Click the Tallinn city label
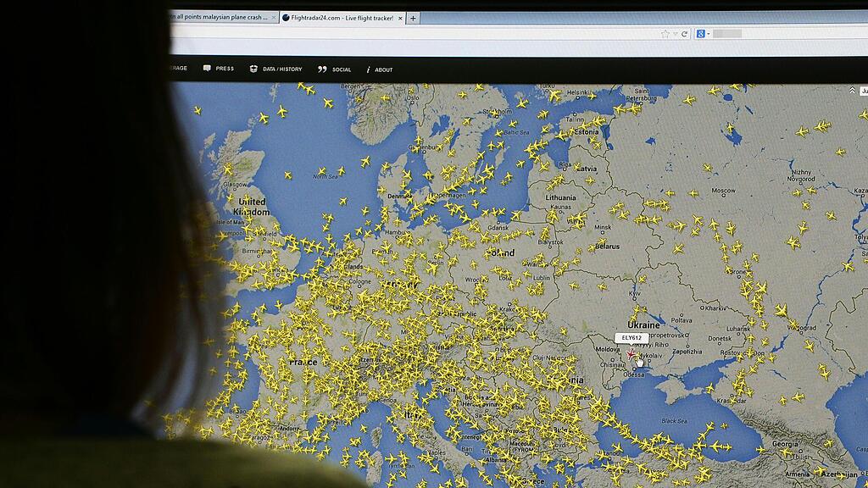868x488 pixels. (576, 119)
